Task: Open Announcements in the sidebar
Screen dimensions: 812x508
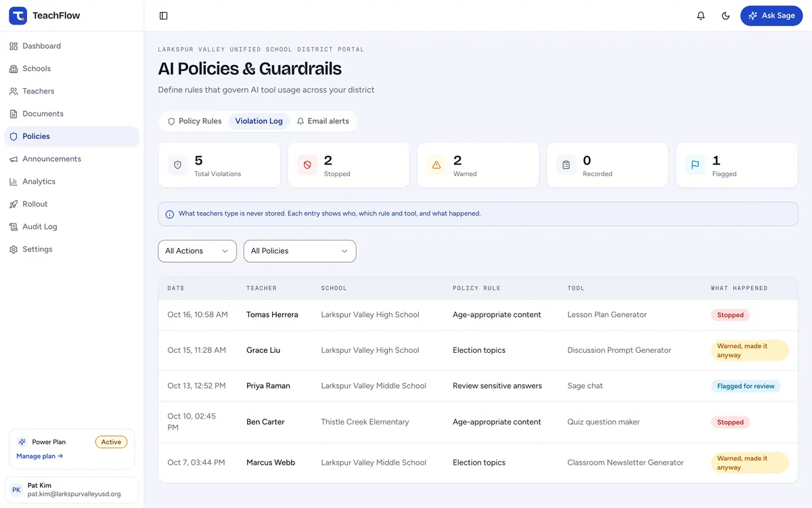Action: [x=72, y=158]
